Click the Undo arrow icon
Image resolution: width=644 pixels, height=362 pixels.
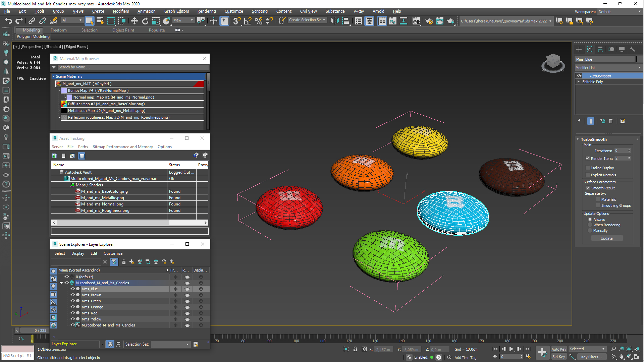(x=8, y=21)
